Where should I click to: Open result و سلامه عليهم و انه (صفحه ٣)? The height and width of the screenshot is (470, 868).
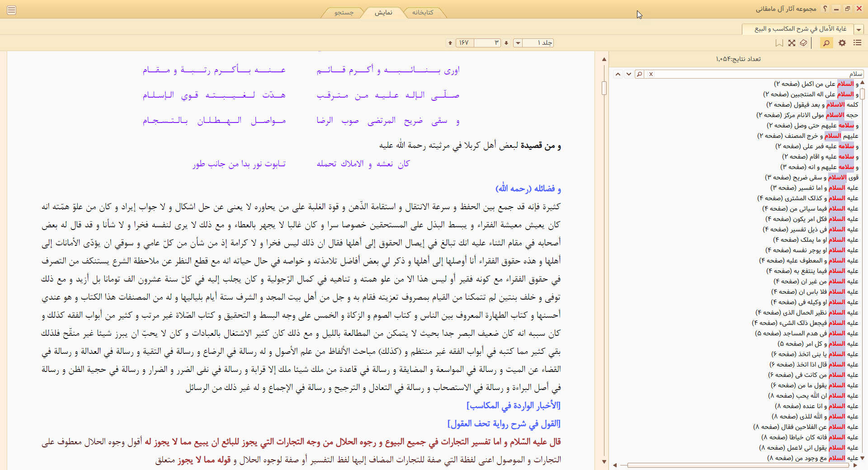pos(819,167)
